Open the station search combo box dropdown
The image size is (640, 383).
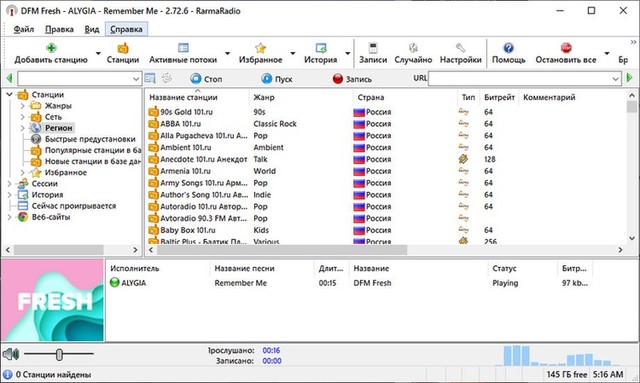[136, 79]
